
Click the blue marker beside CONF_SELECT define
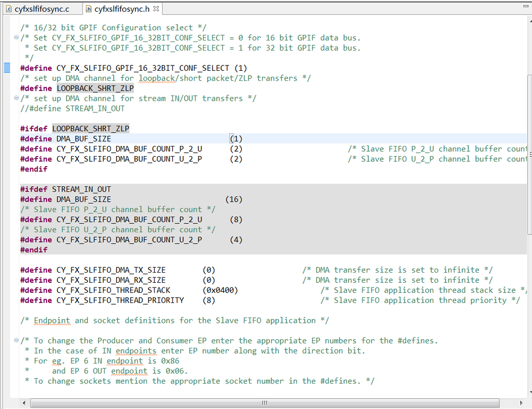(x=7, y=68)
